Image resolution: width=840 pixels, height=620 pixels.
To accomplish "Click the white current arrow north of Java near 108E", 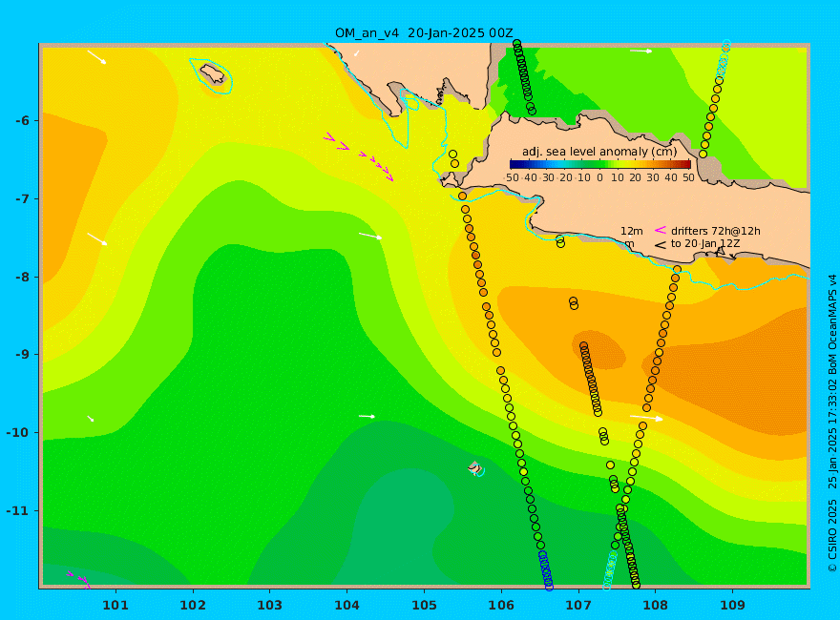I will pos(640,51).
